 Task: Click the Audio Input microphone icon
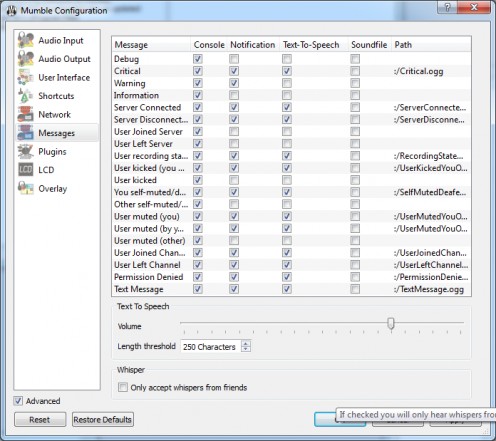click(26, 40)
